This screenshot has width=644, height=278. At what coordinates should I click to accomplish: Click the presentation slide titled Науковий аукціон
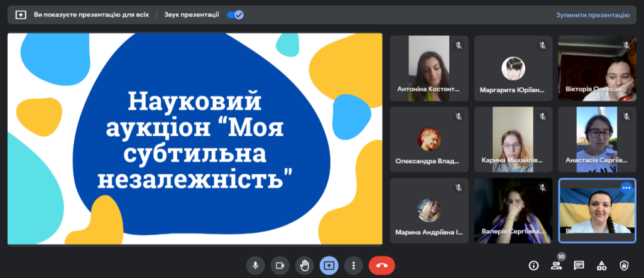[x=195, y=139]
